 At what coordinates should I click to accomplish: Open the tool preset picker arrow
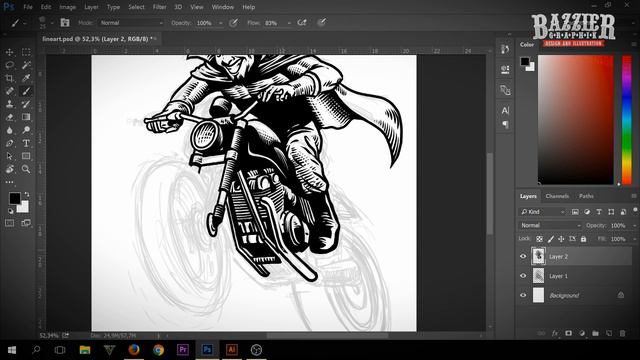tap(24, 23)
